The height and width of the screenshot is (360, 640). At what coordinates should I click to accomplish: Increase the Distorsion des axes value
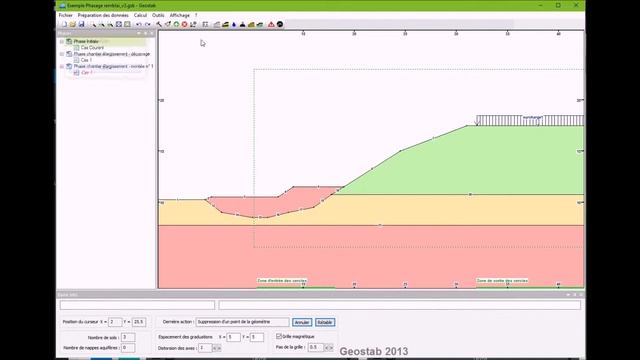219,348
